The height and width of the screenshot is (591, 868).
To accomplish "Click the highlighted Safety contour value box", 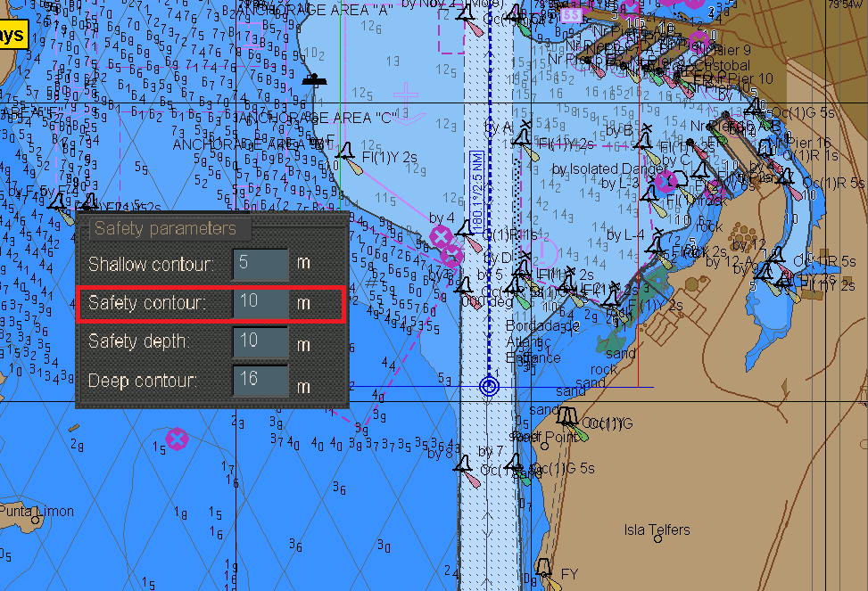I will coord(258,303).
